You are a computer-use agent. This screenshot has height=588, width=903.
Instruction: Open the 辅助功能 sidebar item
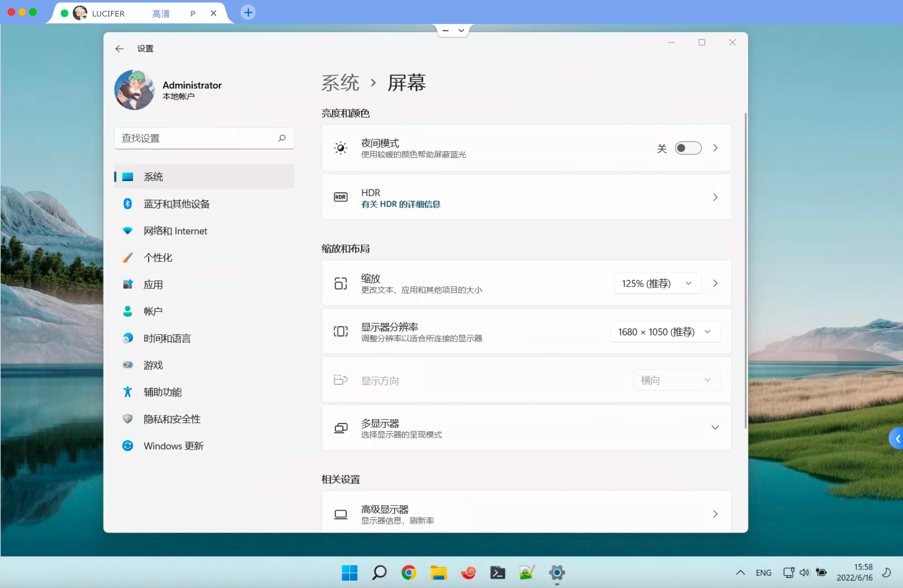(162, 392)
